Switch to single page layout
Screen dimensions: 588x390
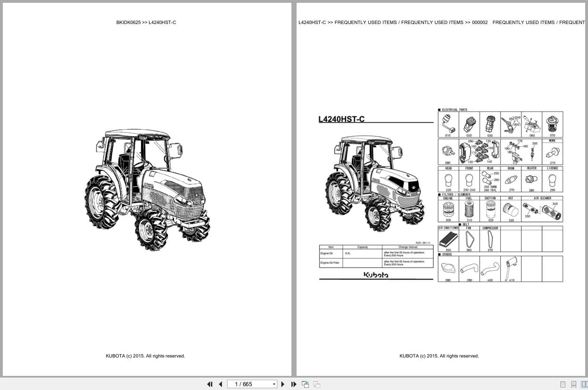click(x=563, y=384)
